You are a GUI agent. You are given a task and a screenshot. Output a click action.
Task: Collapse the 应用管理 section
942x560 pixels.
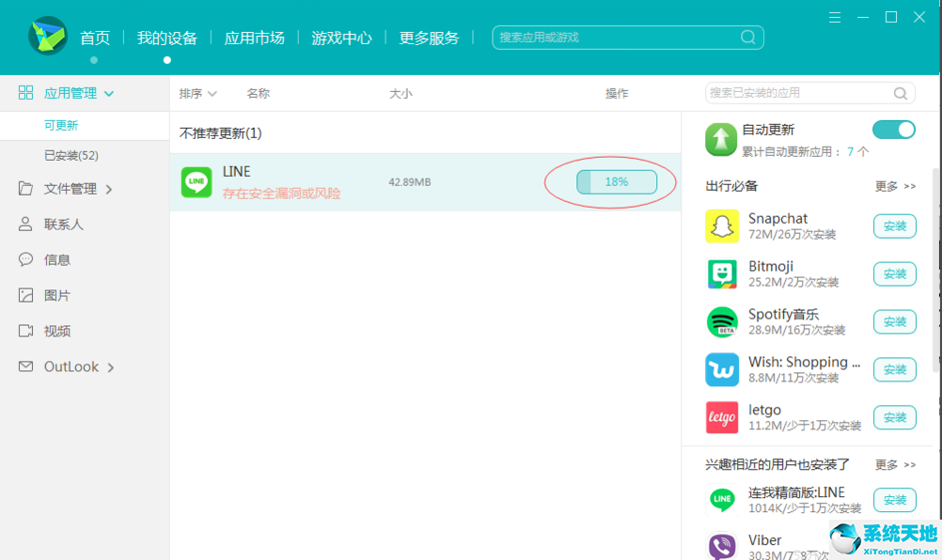(x=79, y=94)
